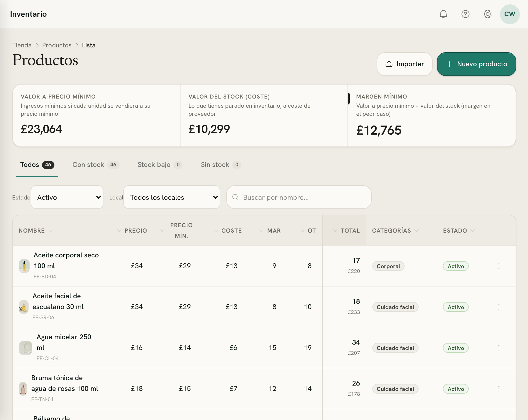Open the Estado dropdown showing Activo

pyautogui.click(x=67, y=197)
